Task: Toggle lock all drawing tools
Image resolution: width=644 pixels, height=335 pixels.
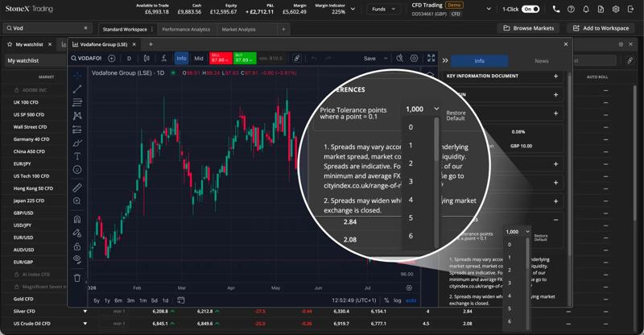Action: (x=77, y=246)
